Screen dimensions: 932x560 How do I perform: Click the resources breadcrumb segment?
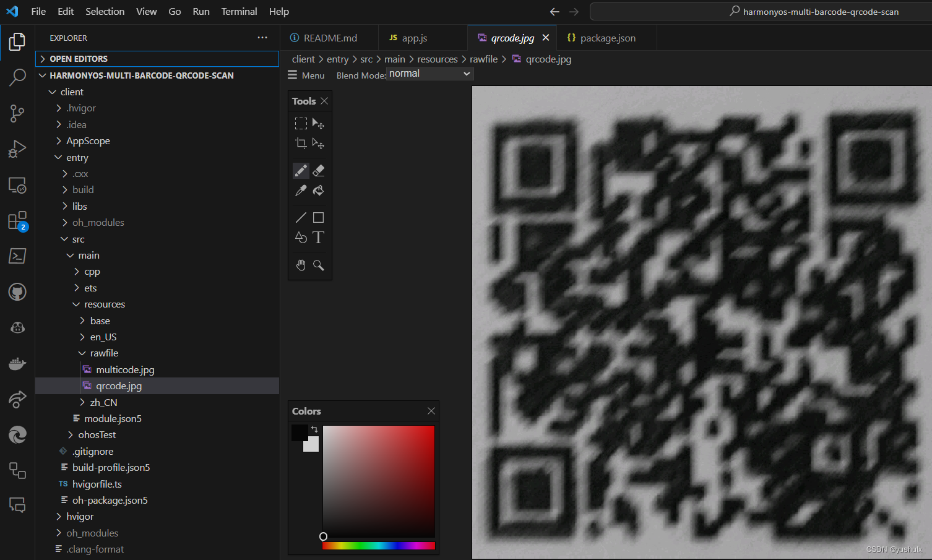point(438,59)
